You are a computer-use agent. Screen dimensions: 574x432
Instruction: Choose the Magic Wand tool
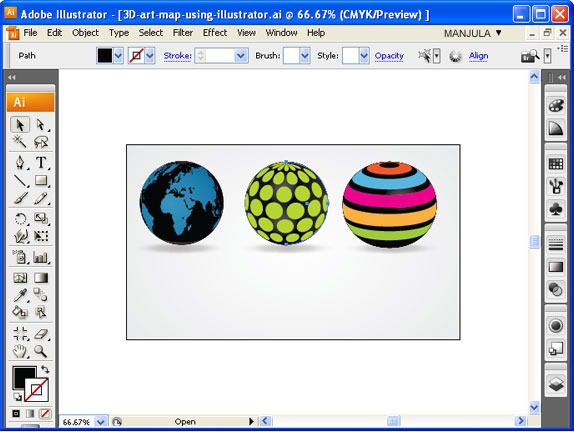(20, 141)
